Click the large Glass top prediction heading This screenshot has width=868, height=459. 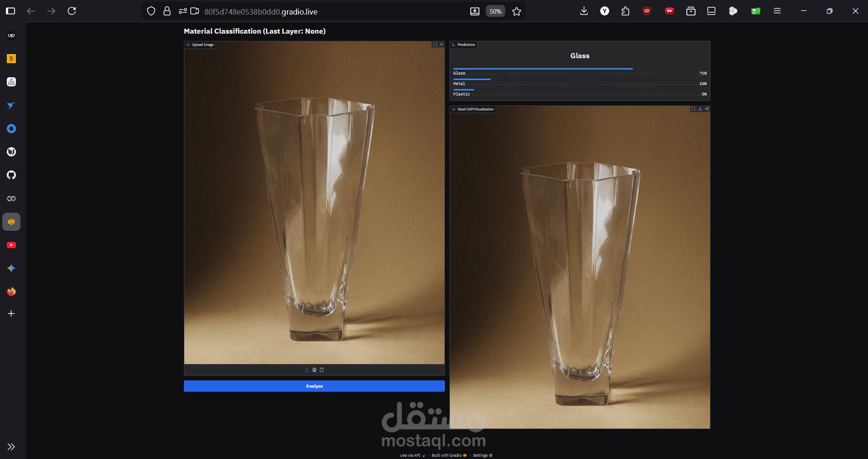[x=580, y=55]
